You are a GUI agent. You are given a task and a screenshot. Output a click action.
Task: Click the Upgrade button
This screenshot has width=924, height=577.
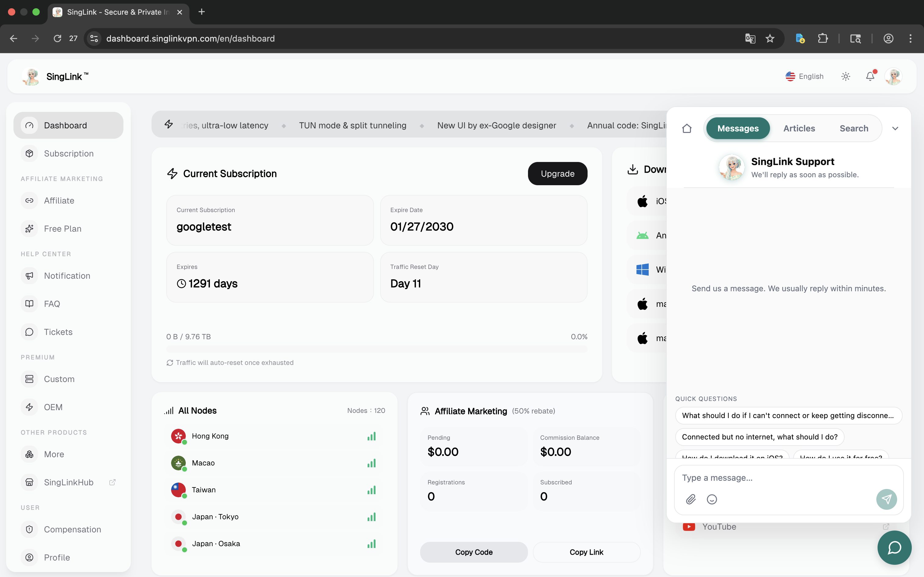pyautogui.click(x=557, y=174)
